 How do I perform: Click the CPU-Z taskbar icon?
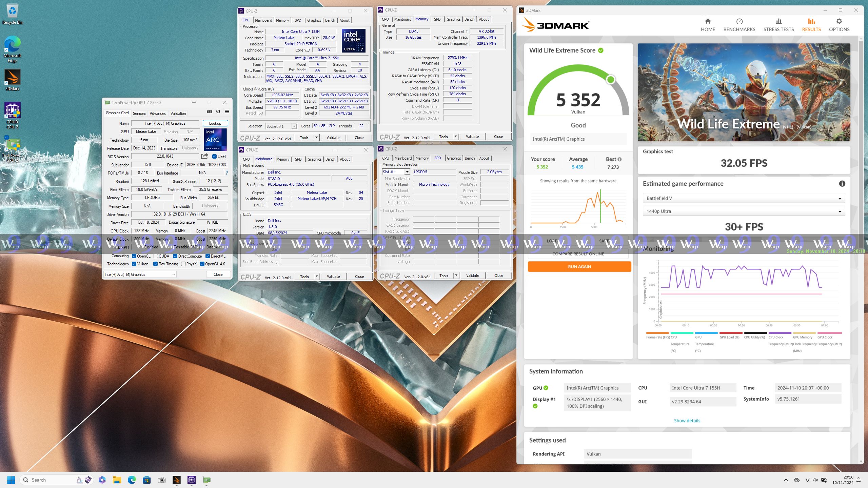coord(192,480)
